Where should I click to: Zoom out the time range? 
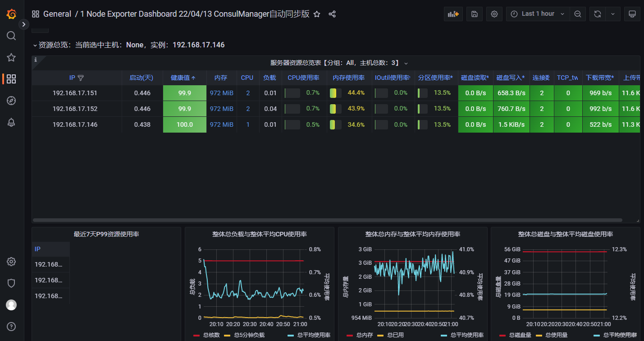[578, 14]
